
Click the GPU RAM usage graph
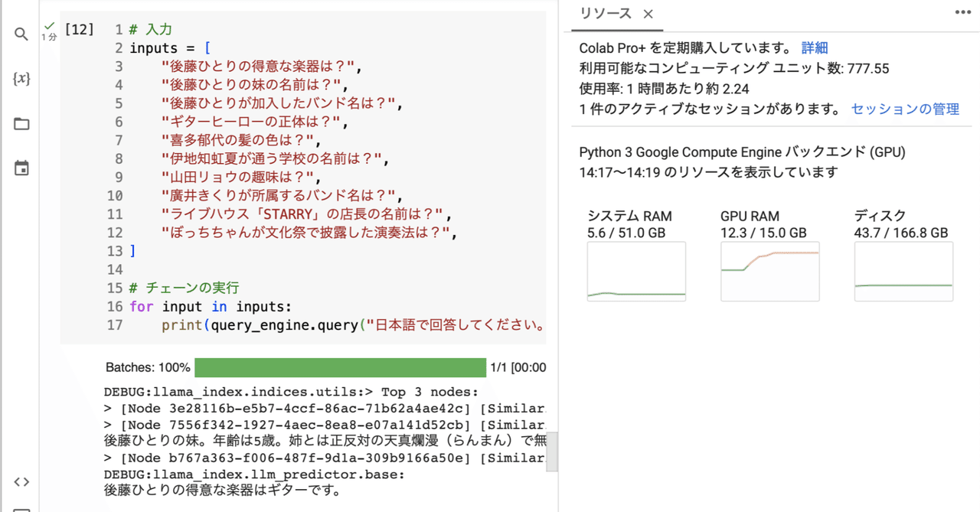(769, 272)
